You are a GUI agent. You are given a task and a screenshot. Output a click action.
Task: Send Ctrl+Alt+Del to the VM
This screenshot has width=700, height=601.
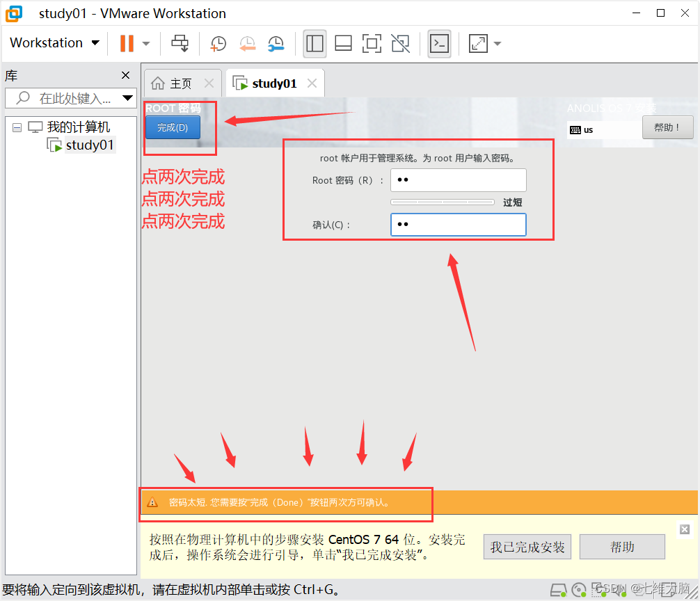tap(180, 43)
